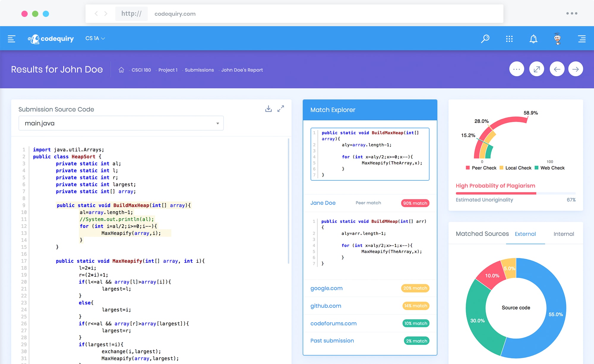Open search from the top bar
This screenshot has width=594, height=364.
(485, 39)
